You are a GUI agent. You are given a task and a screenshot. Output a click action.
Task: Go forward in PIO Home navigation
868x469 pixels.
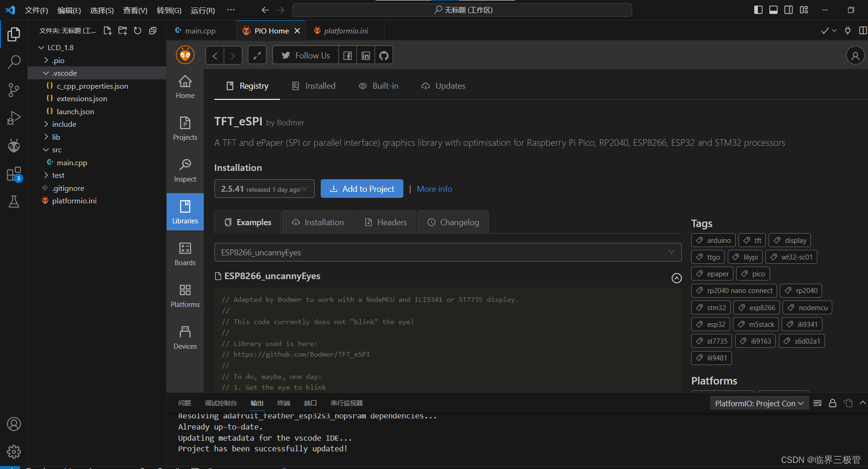point(233,56)
